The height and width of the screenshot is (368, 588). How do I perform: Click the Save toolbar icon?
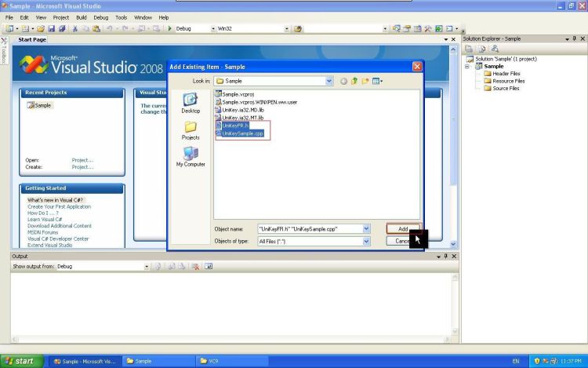[52, 28]
